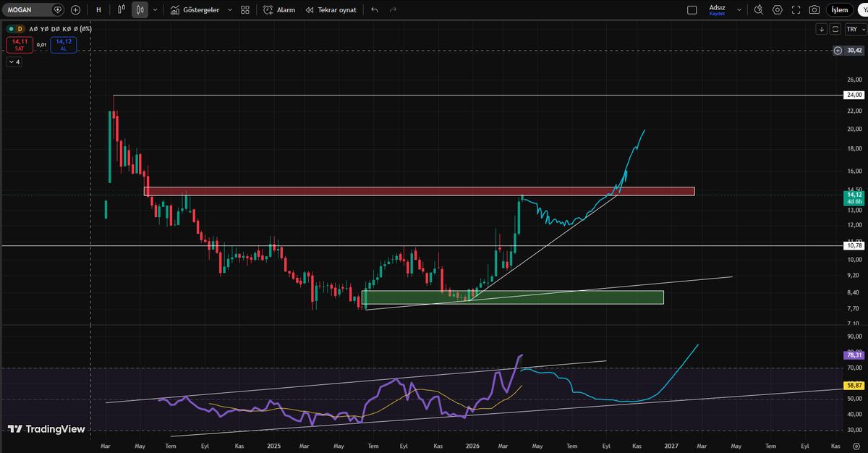Click the RSI value 78,31 label
Image resolution: width=868 pixels, height=453 pixels.
coord(854,355)
